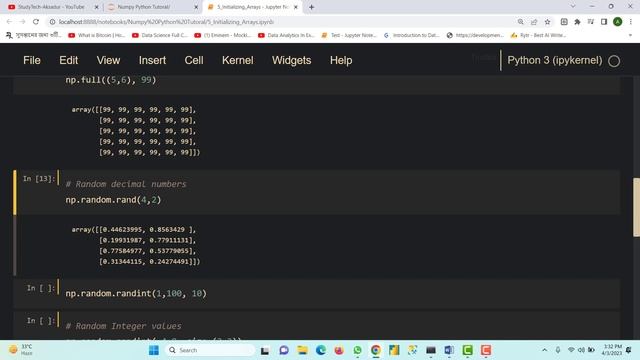Select the 5_Initializing_Arrays Jupyter tab

pyautogui.click(x=253, y=7)
